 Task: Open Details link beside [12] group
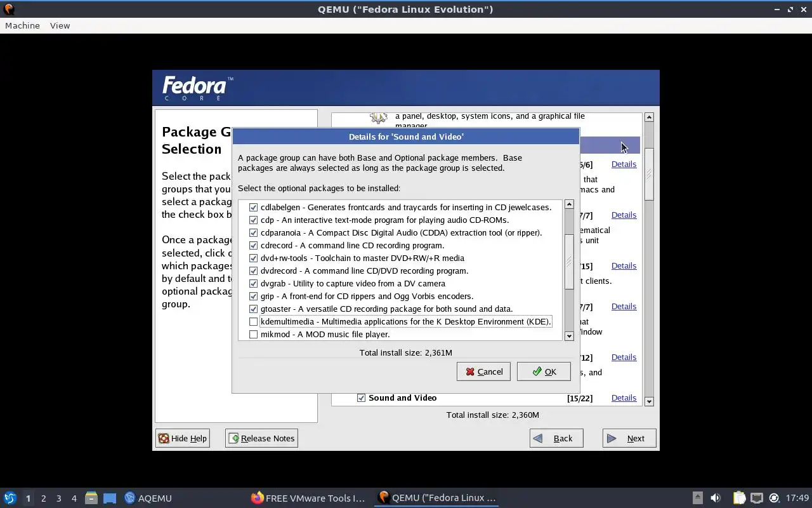[624, 357]
